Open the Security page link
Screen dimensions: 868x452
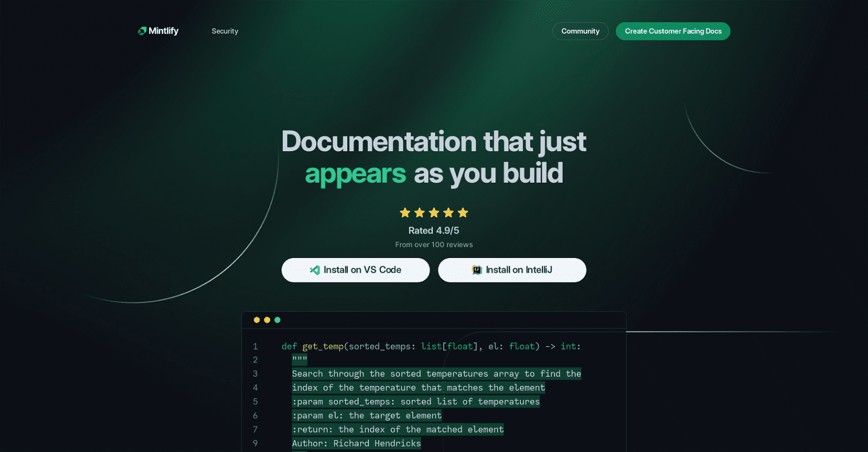225,31
